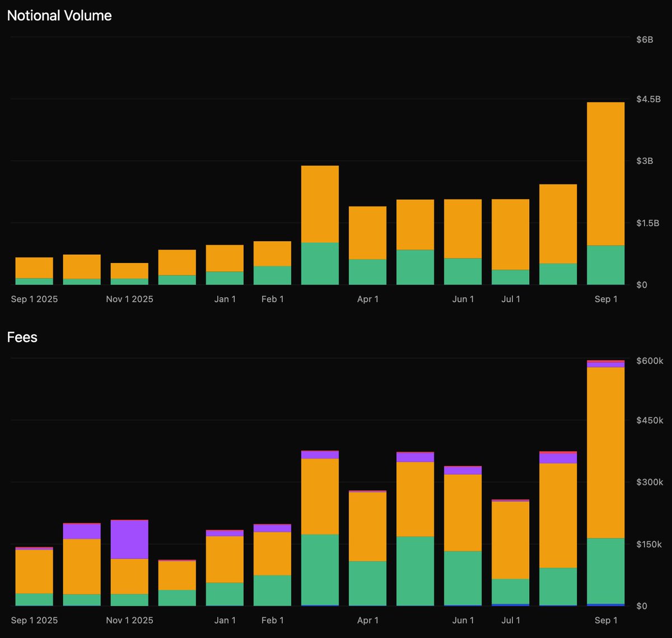Click the "$150k" axis label
672x638 pixels.
(x=650, y=544)
